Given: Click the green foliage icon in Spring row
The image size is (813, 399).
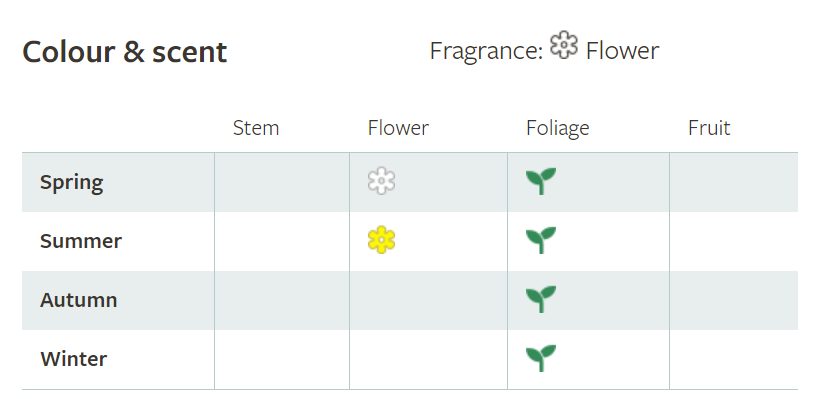Looking at the screenshot, I should point(541,181).
